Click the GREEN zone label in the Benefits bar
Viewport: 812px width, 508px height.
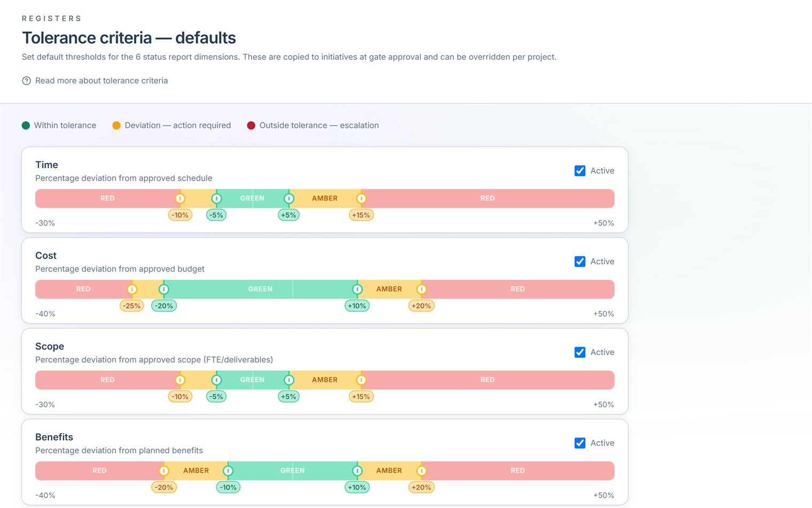[x=293, y=471]
